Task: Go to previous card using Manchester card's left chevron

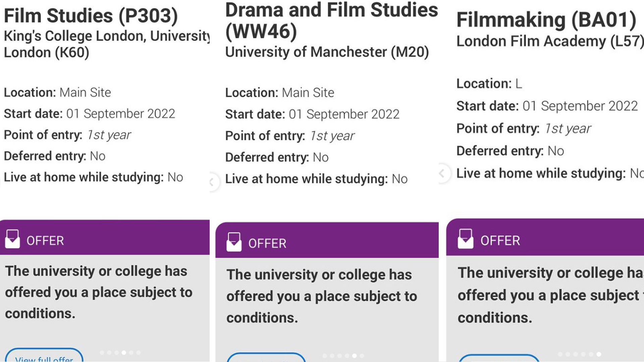Action: point(212,182)
